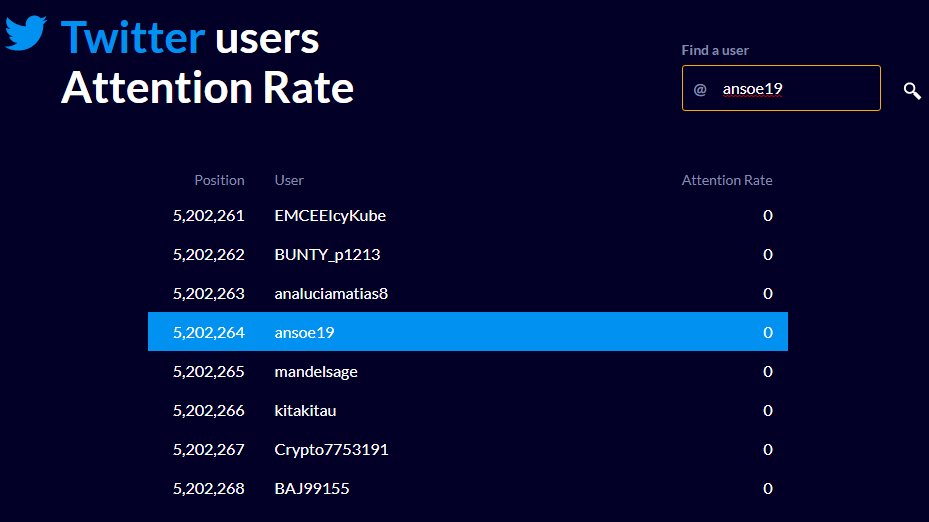Open the BUNTY_p1213 user entry

tap(327, 255)
